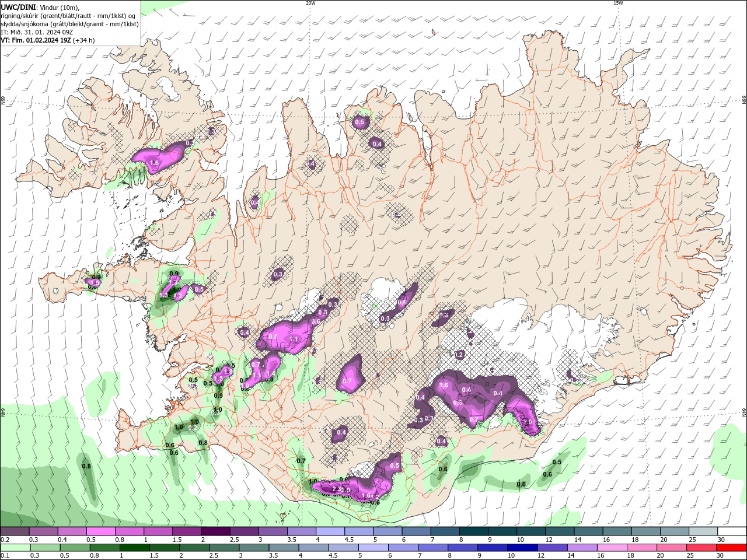Pick the red-pink 25 rain scale swatch

point(702,548)
